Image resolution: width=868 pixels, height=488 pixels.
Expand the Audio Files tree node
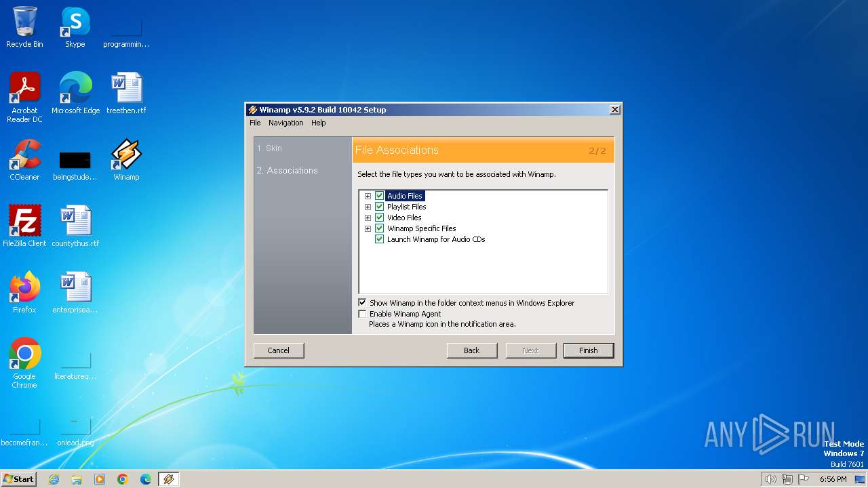(x=368, y=196)
